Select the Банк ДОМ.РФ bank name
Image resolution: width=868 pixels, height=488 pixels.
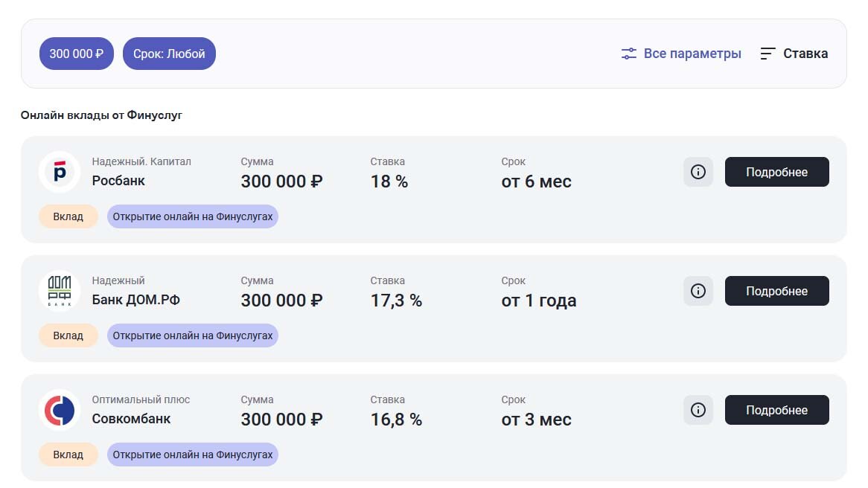(136, 300)
